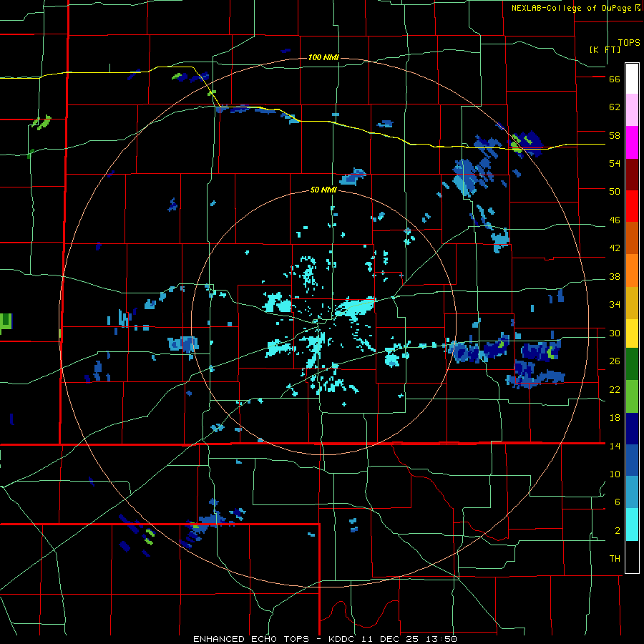Click the magenta swatch between 54 and 58
Image resolution: width=644 pixels, height=644 pixels.
pos(632,142)
